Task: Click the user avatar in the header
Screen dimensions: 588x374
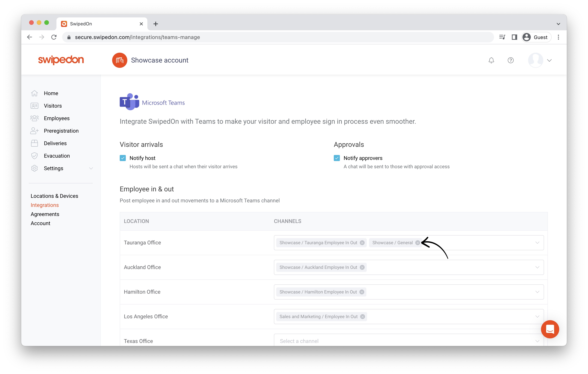Action: 536,60
